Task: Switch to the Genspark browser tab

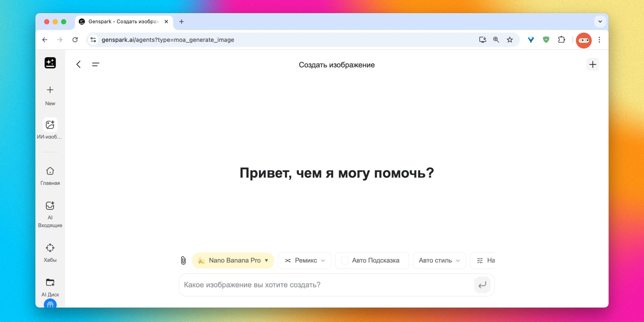Action: (x=121, y=22)
